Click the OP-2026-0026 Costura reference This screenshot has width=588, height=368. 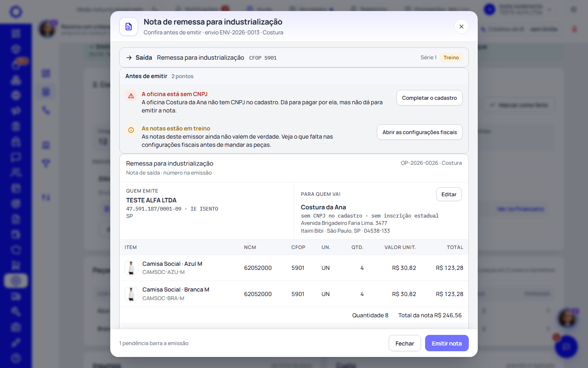[x=431, y=163]
